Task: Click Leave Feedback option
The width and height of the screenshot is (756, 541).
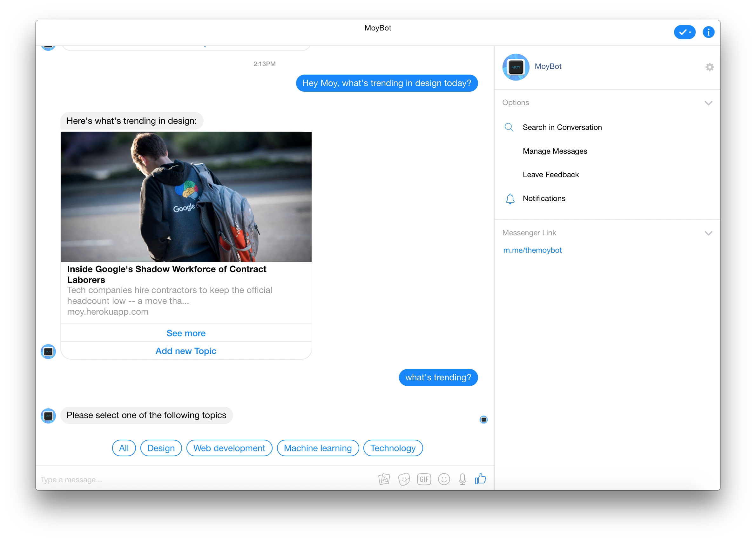Action: point(551,175)
